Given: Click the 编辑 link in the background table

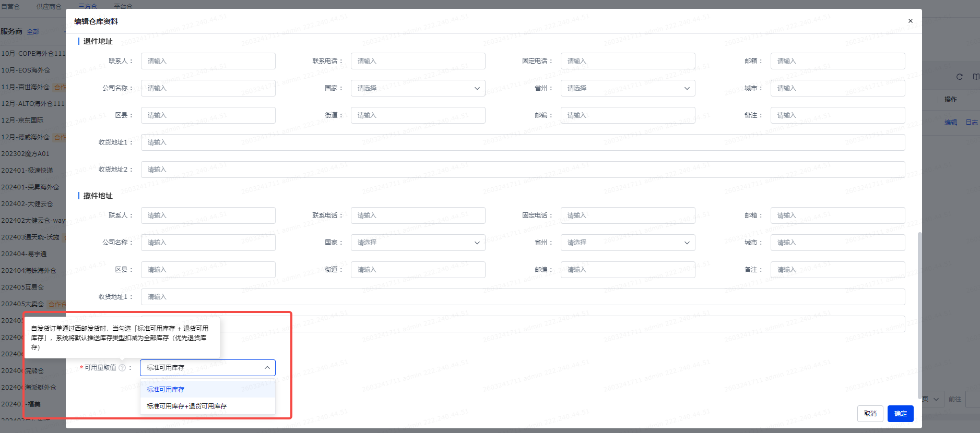Looking at the screenshot, I should pos(951,123).
